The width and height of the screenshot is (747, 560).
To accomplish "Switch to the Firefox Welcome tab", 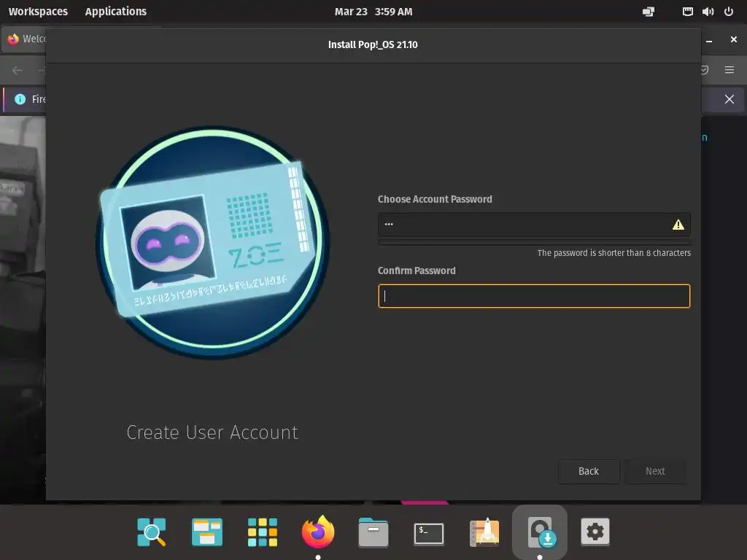I will pyautogui.click(x=26, y=39).
